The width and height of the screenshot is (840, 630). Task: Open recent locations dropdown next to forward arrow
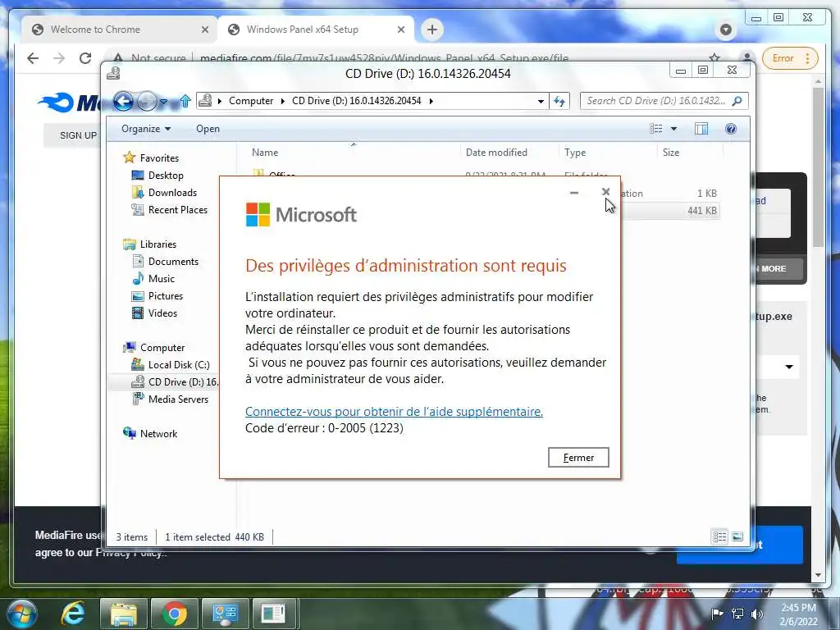pos(163,101)
